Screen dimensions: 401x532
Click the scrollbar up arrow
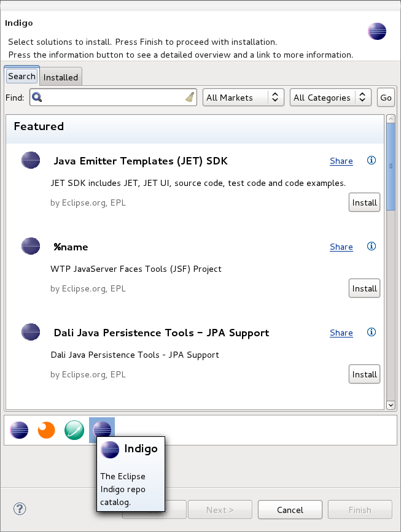[x=391, y=119]
